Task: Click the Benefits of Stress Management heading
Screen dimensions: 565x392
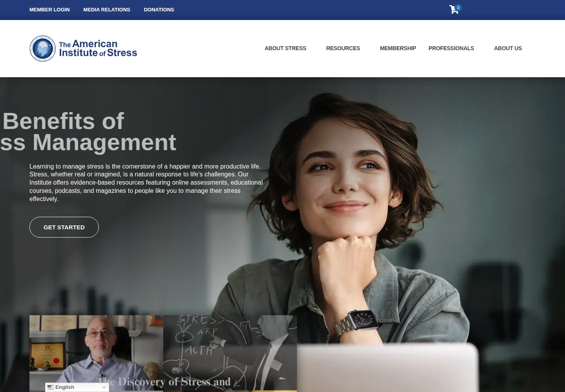Action: [x=88, y=131]
